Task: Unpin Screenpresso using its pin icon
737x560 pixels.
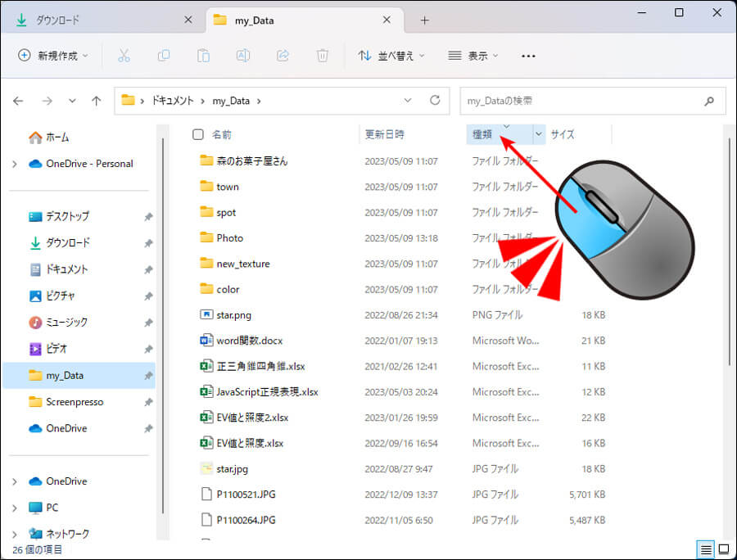Action: pyautogui.click(x=148, y=402)
